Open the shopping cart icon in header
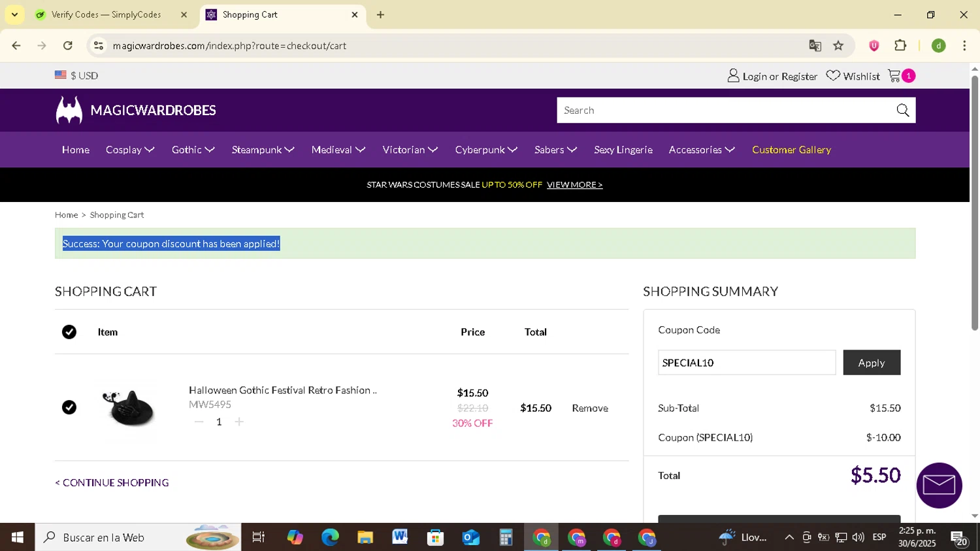This screenshot has height=551, width=980. click(894, 76)
